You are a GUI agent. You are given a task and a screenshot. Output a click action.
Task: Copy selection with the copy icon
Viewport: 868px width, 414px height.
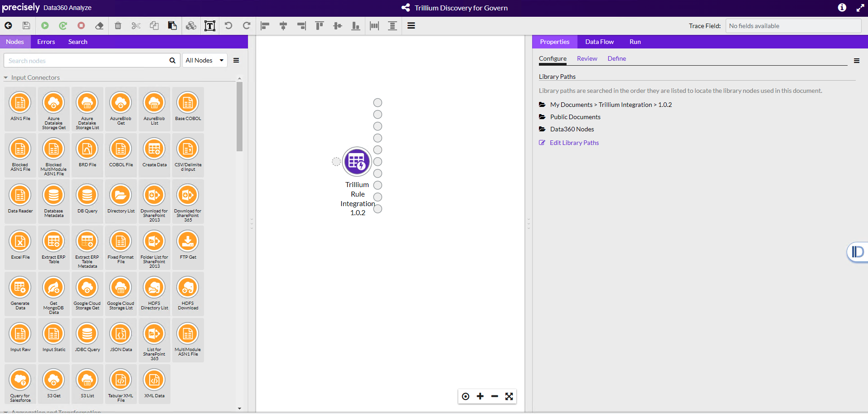point(154,26)
